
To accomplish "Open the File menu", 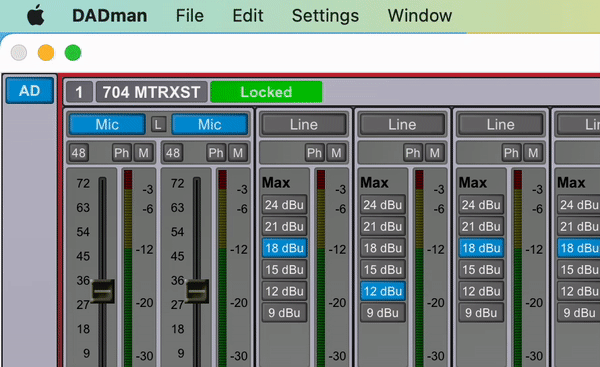I will 189,16.
